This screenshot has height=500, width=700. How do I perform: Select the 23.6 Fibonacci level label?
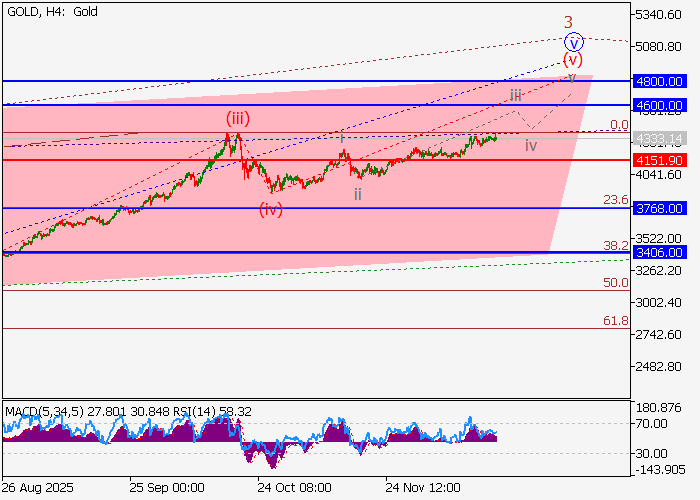[616, 200]
